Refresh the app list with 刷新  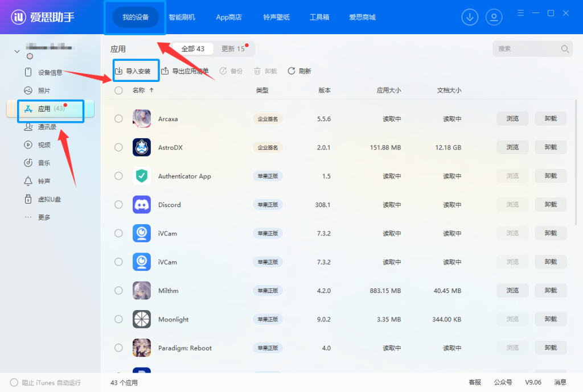(x=299, y=71)
